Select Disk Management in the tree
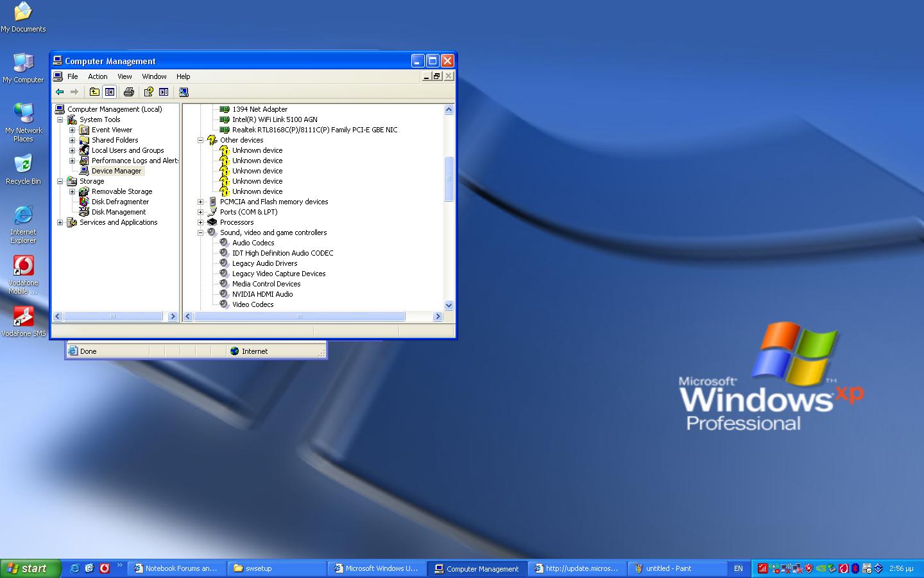This screenshot has width=924, height=578. 119,212
